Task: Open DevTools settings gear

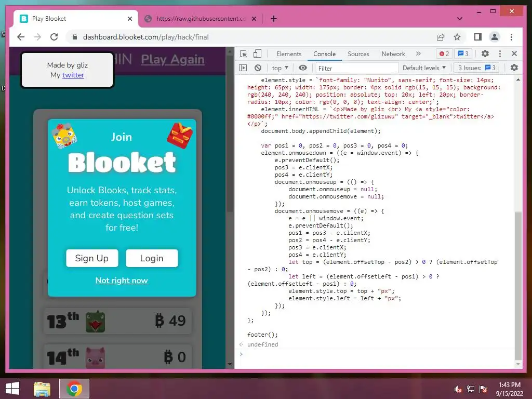Action: pyautogui.click(x=485, y=54)
